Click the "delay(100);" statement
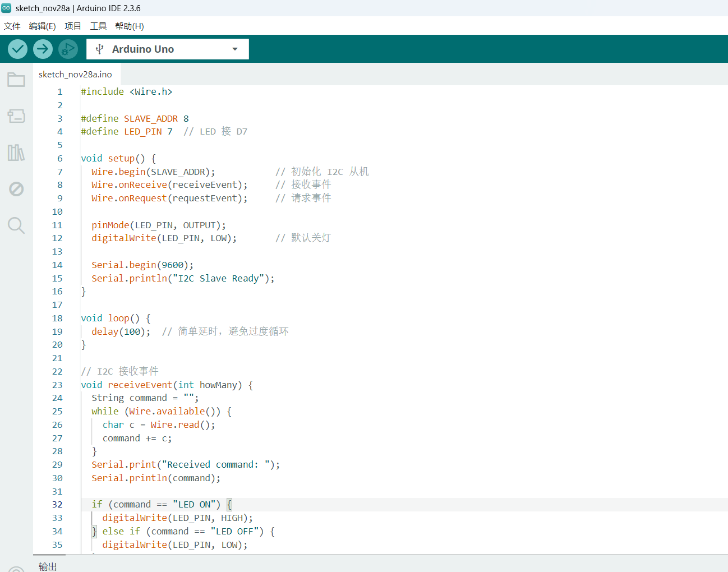 pyautogui.click(x=121, y=332)
